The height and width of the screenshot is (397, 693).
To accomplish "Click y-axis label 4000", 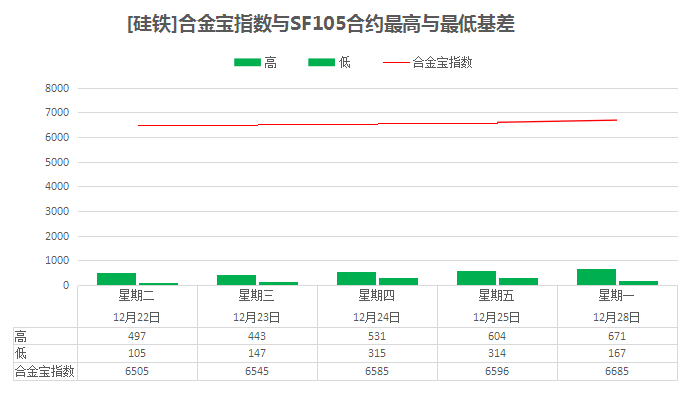I will coord(57,186).
